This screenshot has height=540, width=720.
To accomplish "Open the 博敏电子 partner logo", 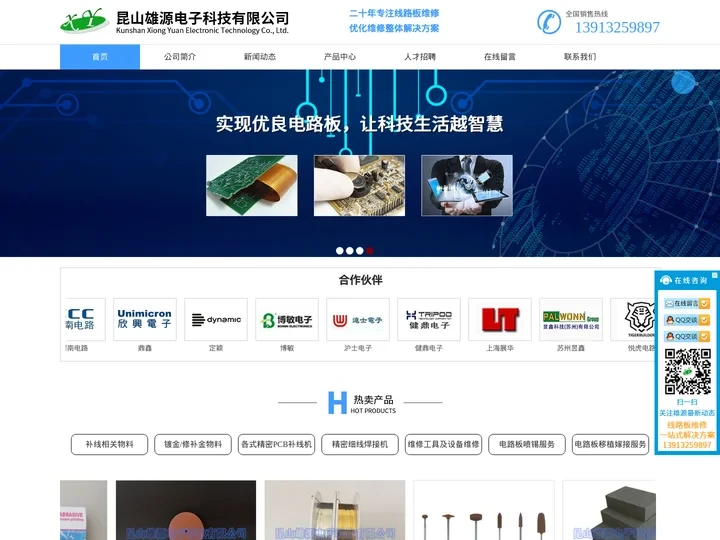I will coord(287,319).
